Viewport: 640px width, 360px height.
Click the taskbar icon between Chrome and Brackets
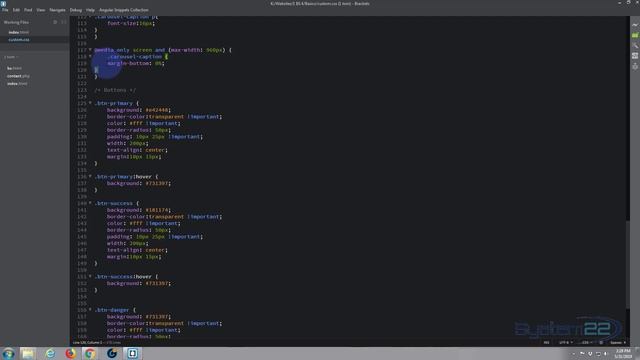(111, 353)
